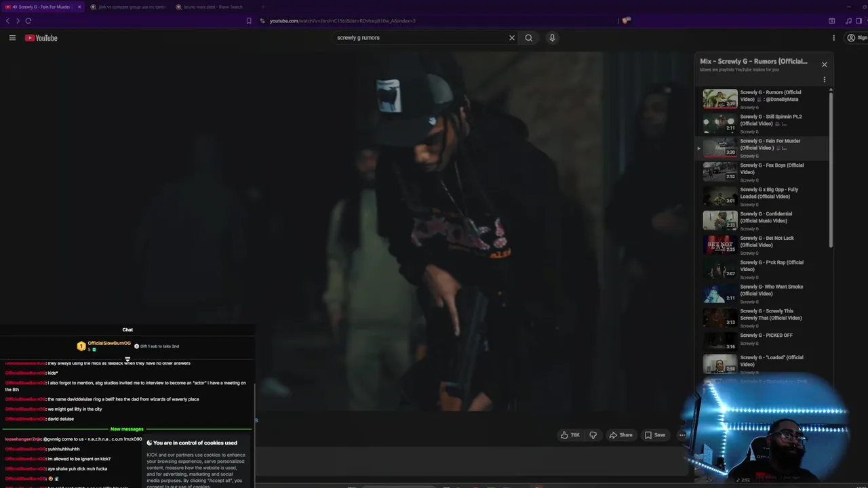Open 'Screwly G x Big Opp - Fully Loaded'
The height and width of the screenshot is (488, 868).
[x=770, y=193]
